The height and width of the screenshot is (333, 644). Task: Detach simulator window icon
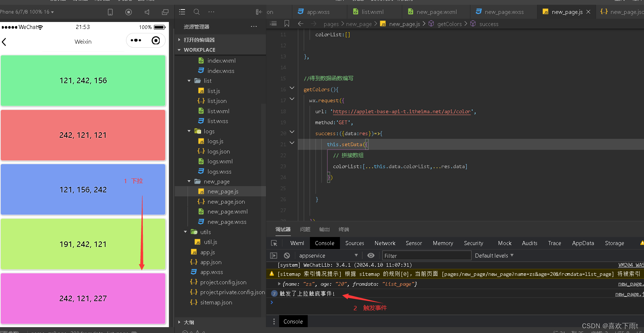click(165, 12)
